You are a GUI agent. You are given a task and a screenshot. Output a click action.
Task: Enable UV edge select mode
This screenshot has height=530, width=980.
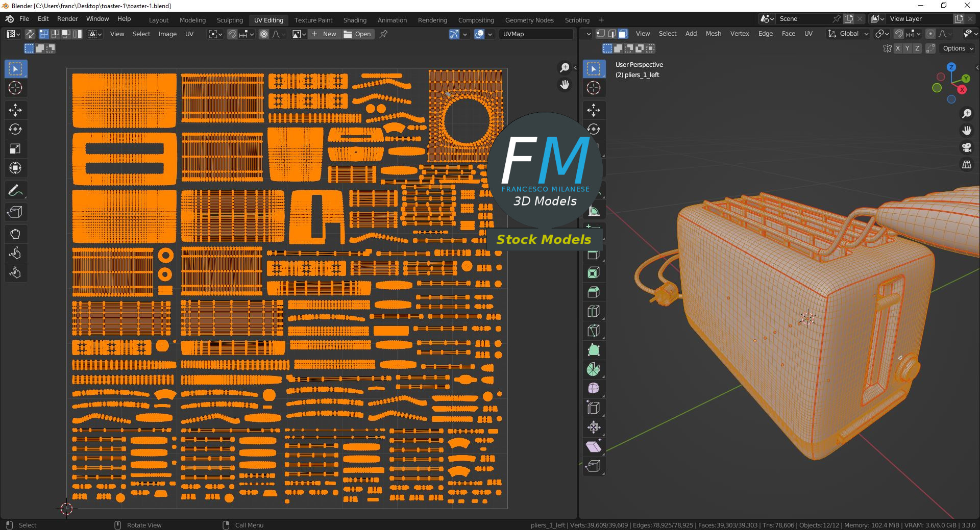55,34
